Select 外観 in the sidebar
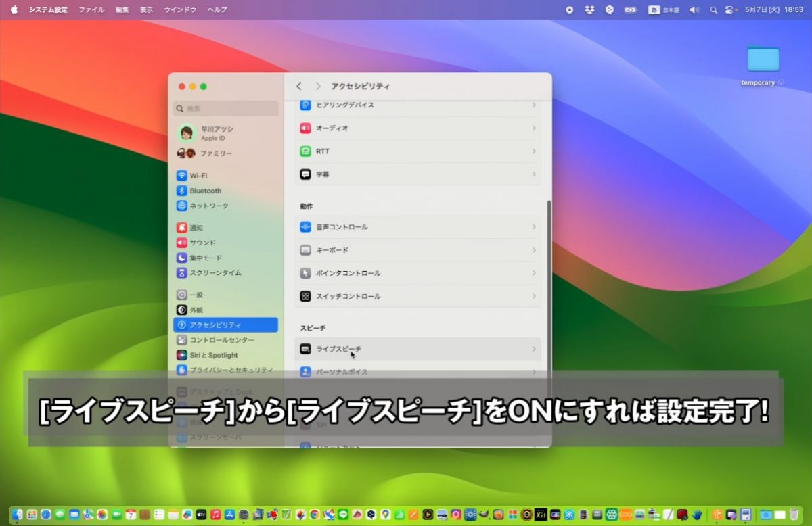This screenshot has height=526, width=812. (225, 310)
